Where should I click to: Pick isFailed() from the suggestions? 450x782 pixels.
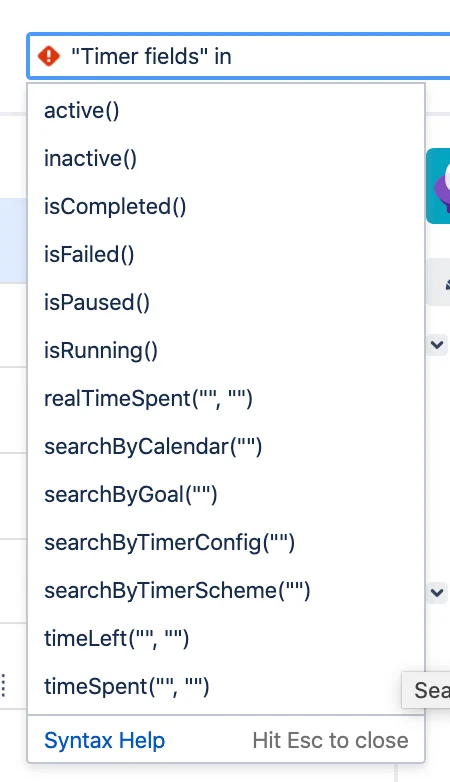(226, 254)
